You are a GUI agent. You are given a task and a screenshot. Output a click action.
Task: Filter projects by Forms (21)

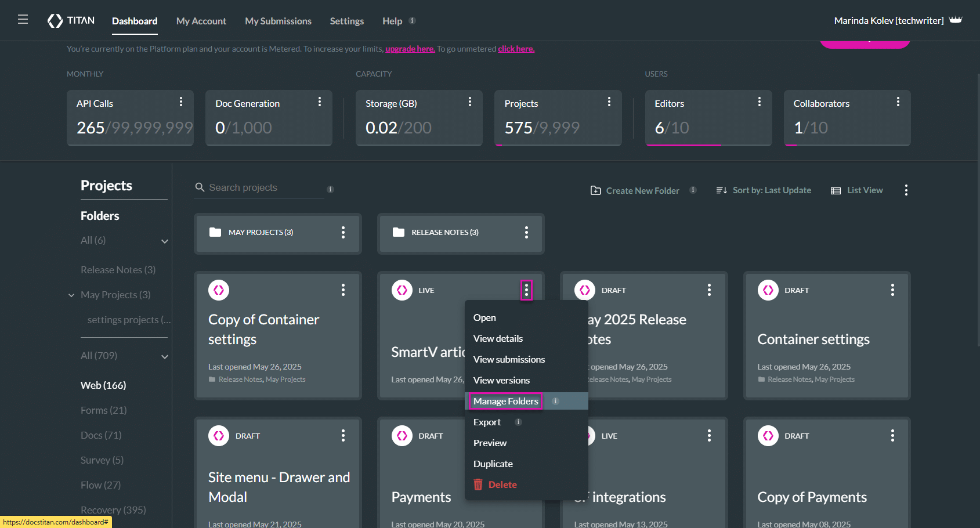point(103,410)
